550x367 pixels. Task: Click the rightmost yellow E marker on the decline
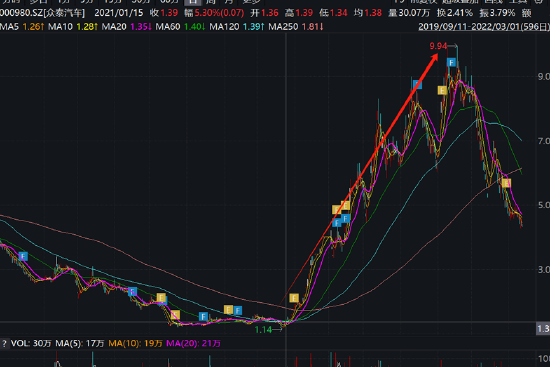point(506,183)
